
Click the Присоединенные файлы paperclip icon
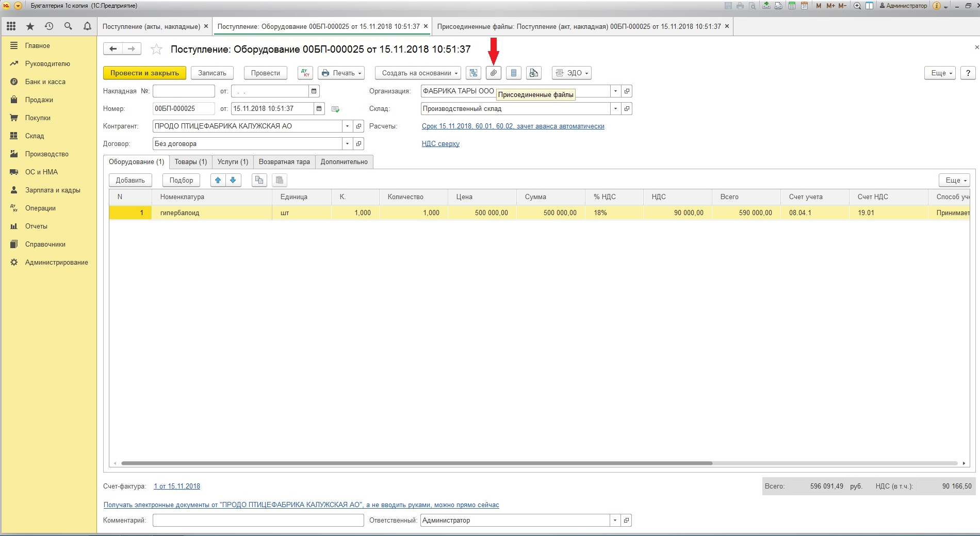click(x=494, y=73)
